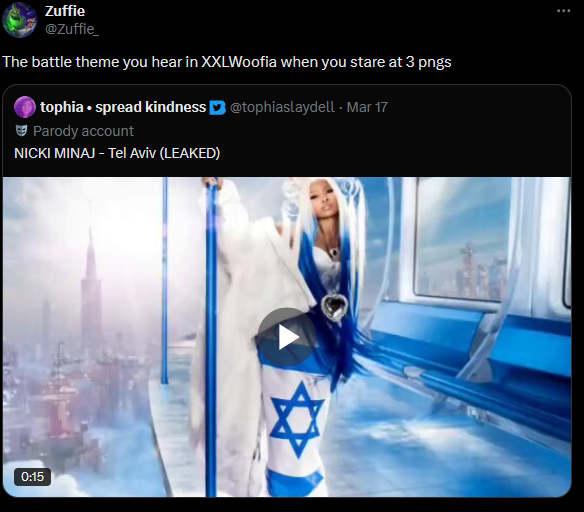Open Zuffie's profile avatar
The width and height of the screenshot is (584, 512).
[20, 20]
